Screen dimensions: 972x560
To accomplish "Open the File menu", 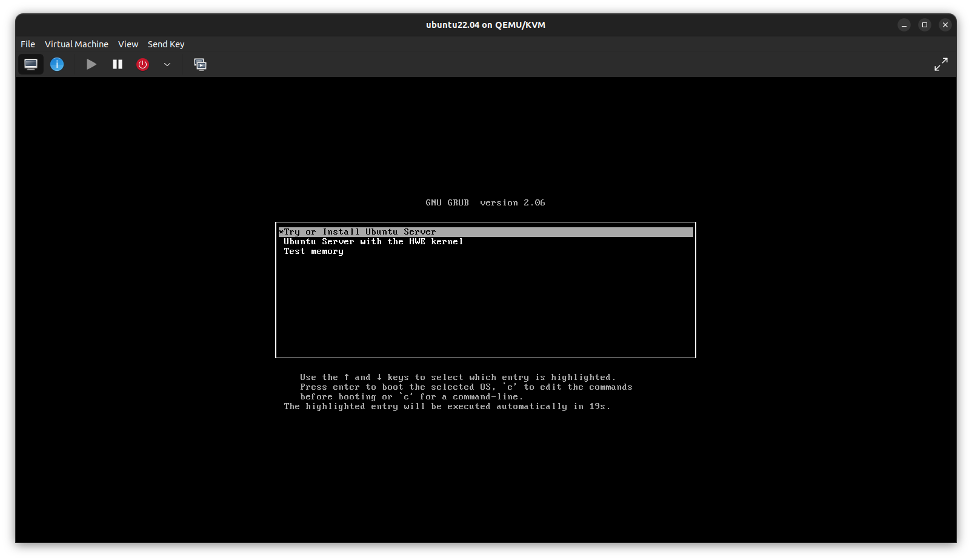I will pos(28,44).
